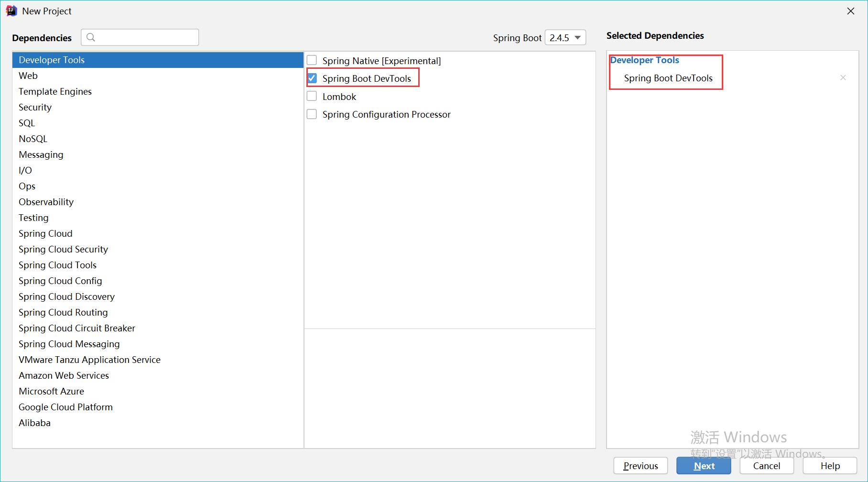Choose Amazon Web Services category
Image resolution: width=868 pixels, height=482 pixels.
pyautogui.click(x=158, y=375)
